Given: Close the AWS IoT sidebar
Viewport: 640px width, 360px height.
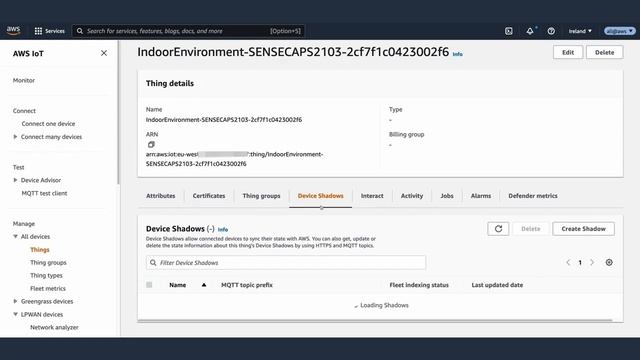Looking at the screenshot, I should tap(104, 53).
